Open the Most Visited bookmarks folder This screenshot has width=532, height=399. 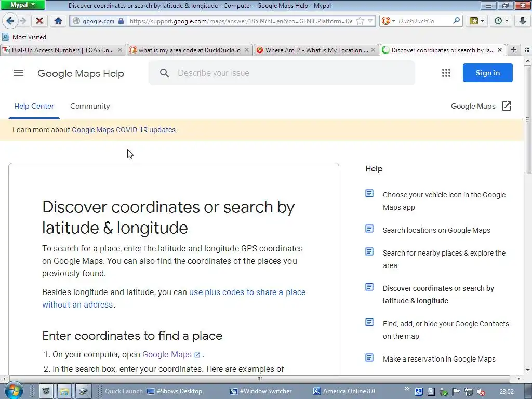click(24, 37)
